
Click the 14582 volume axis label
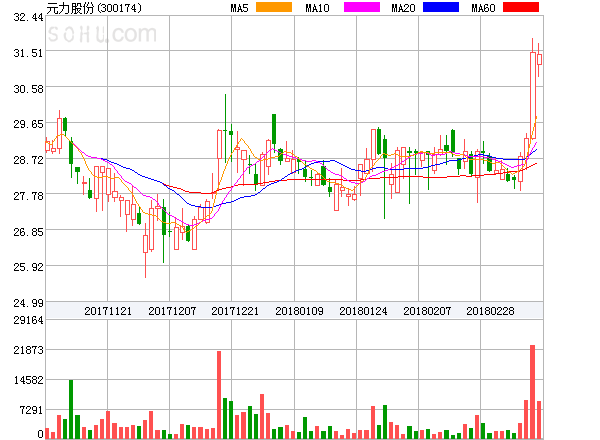28,380
